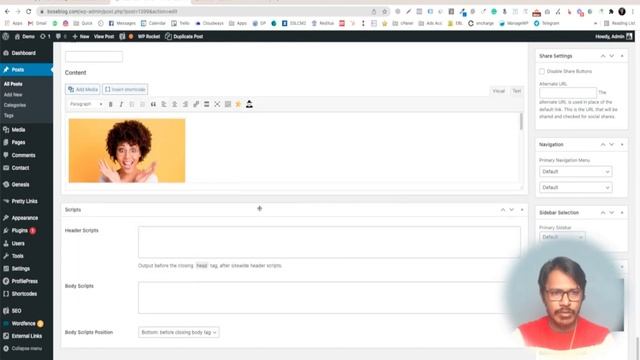Collapse the Sidebar Selection panel
Screen dimensions: 640x360
(x=622, y=213)
